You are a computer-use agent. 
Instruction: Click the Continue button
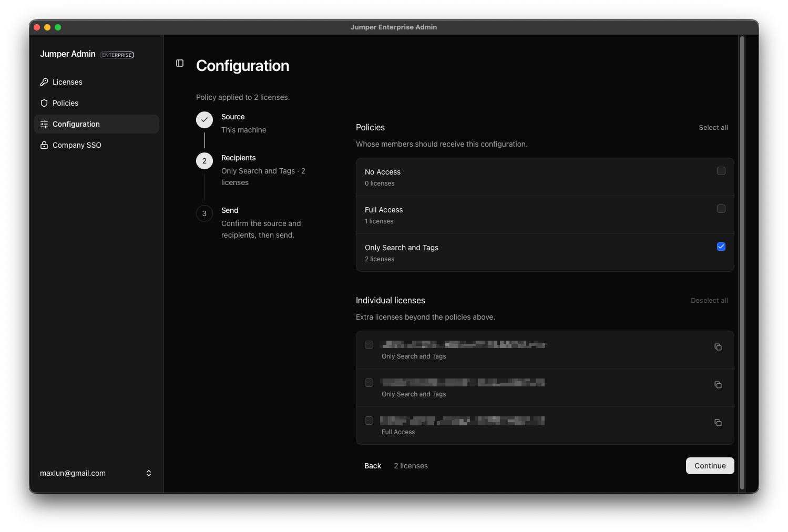point(710,466)
